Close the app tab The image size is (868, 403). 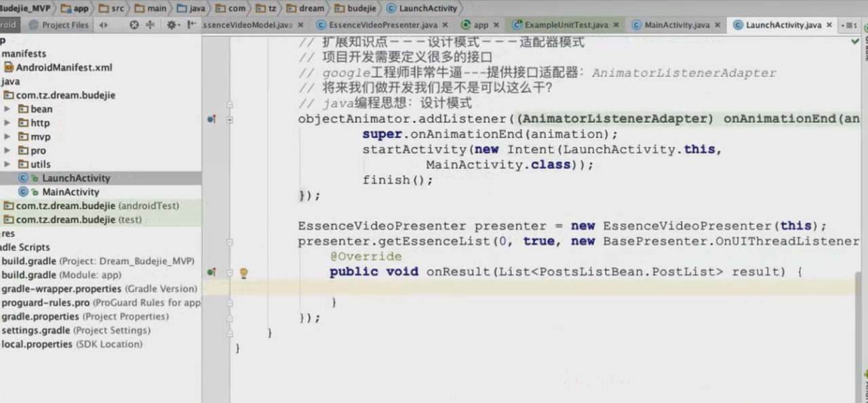click(x=497, y=25)
